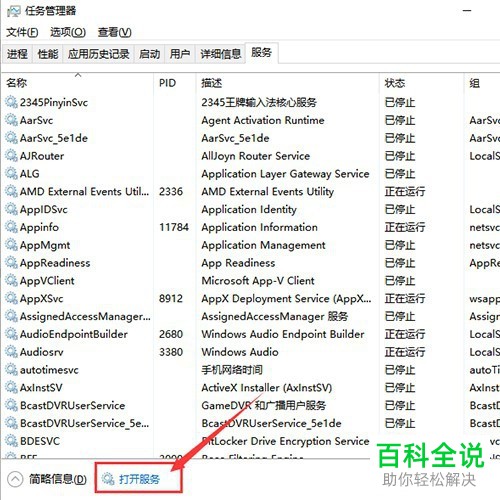Click 'Application Layer Gateway Service' description
The height and width of the screenshot is (500, 500).
pyautogui.click(x=285, y=174)
